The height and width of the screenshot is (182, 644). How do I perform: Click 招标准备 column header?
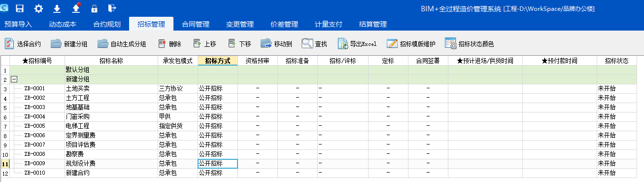pos(297,61)
